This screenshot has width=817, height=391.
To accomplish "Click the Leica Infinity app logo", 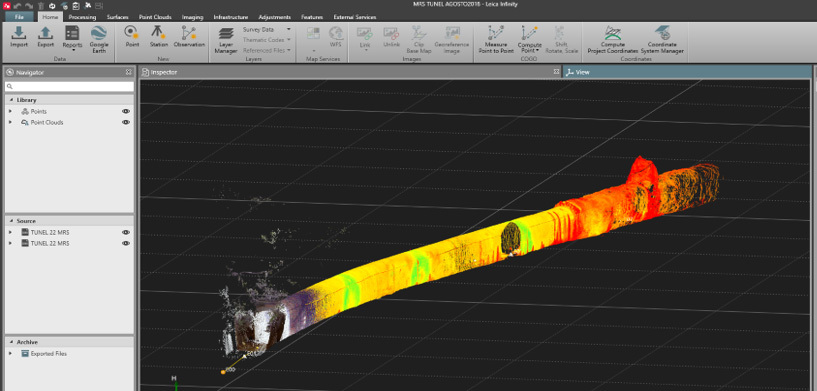I will click(5, 6).
